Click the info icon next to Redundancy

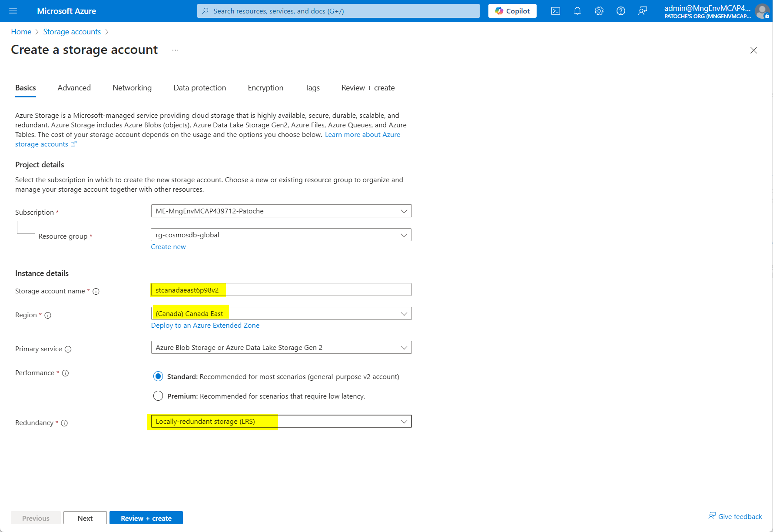point(64,423)
